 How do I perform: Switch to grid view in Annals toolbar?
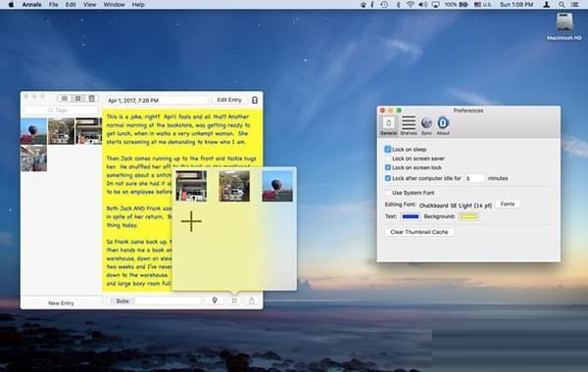pos(78,99)
